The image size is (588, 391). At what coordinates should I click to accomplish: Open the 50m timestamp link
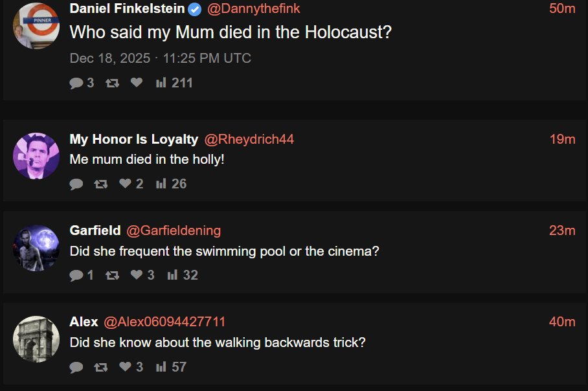(562, 8)
